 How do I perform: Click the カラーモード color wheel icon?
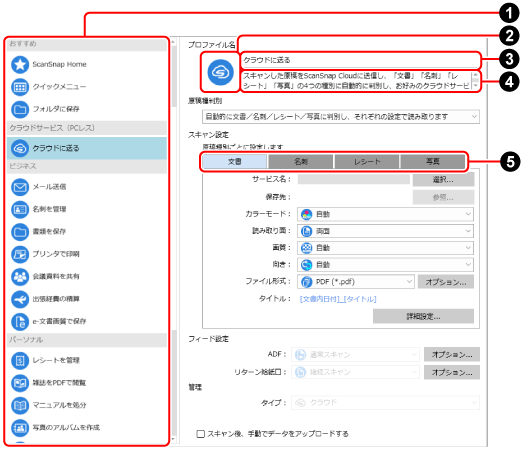[x=306, y=214]
